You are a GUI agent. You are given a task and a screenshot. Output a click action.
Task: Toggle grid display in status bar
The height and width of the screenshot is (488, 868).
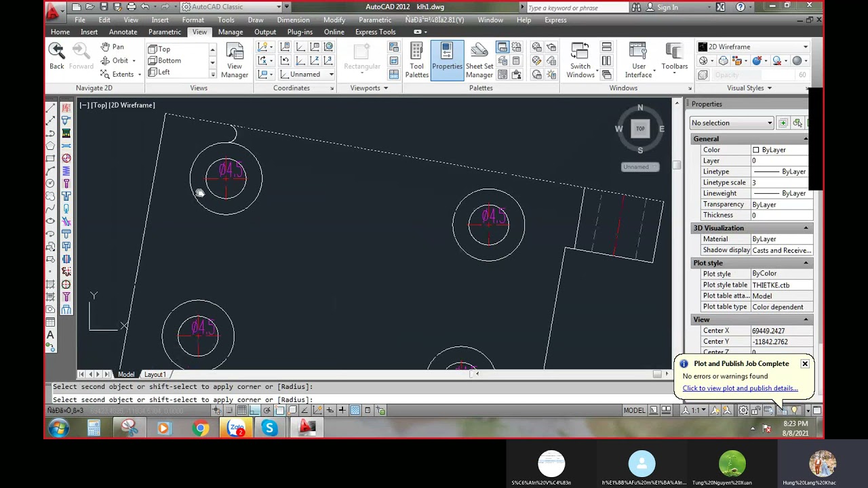pos(241,410)
